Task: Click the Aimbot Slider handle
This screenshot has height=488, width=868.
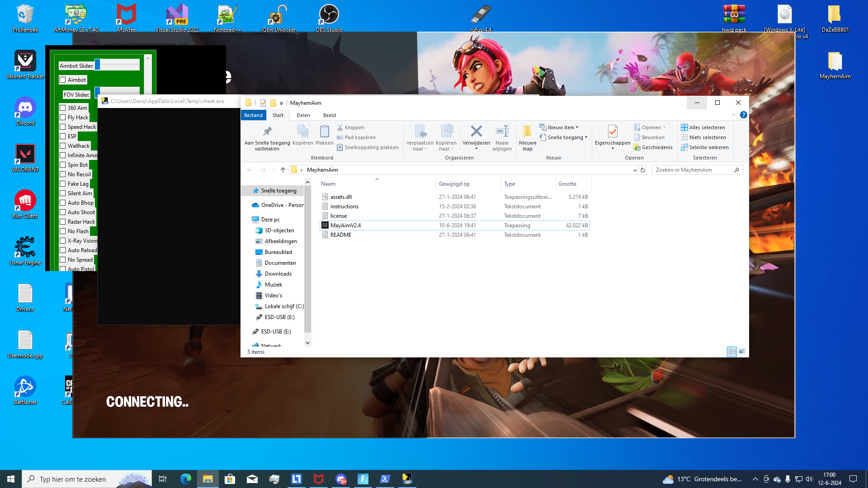Action: [97, 65]
